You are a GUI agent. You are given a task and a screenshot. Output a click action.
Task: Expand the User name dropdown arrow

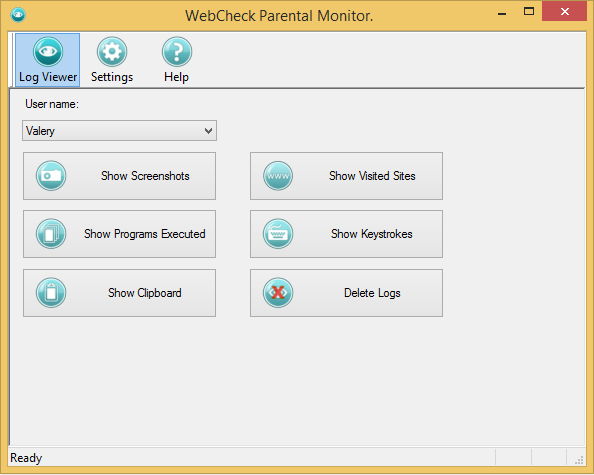click(x=208, y=131)
